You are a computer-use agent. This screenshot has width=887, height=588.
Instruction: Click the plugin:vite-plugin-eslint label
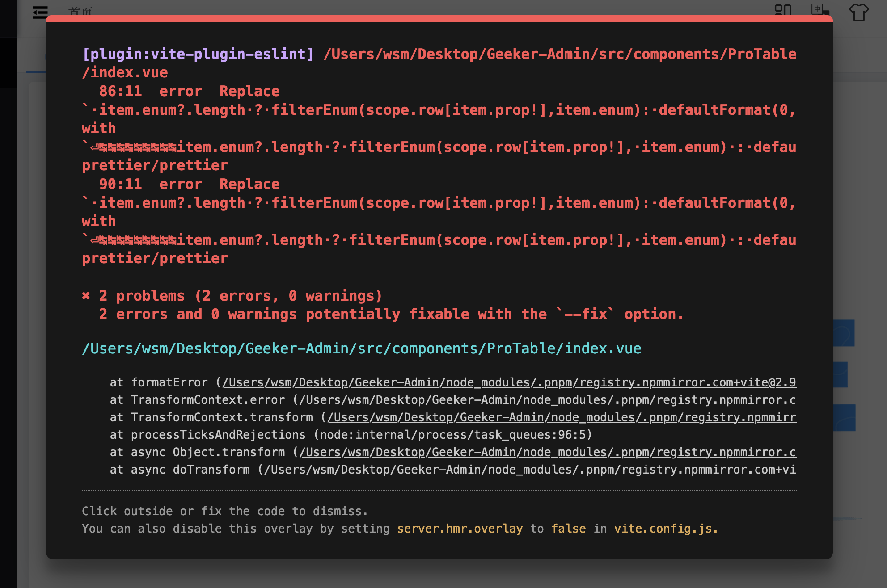198,54
